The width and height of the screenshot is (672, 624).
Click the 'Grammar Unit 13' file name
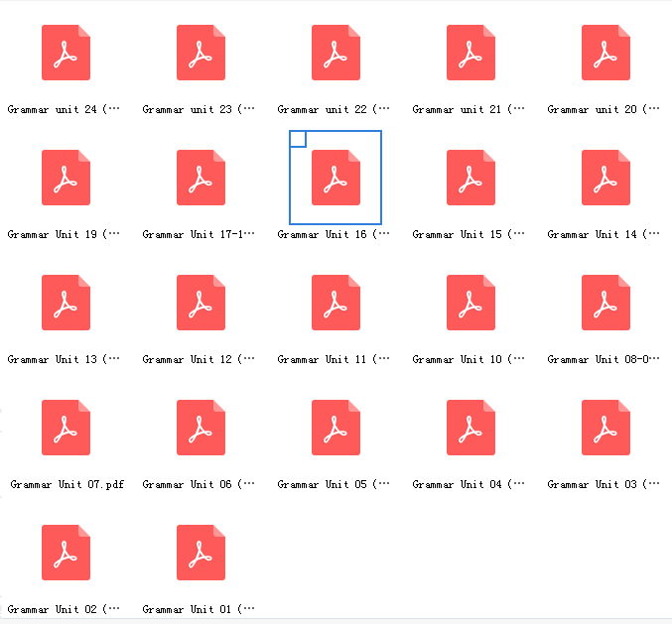point(64,360)
